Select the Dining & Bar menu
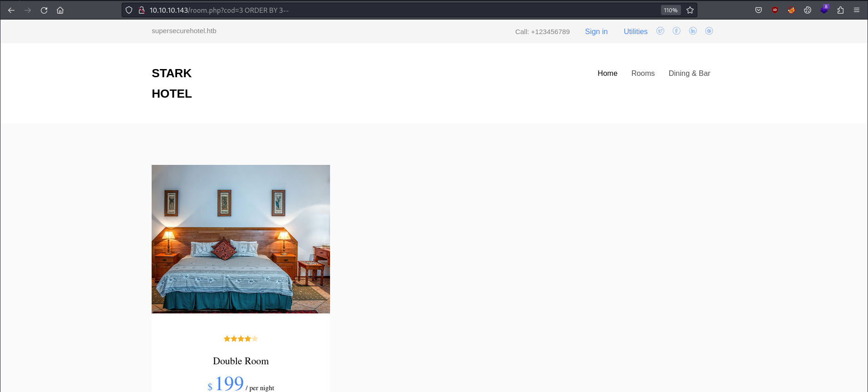The height and width of the screenshot is (392, 868). [x=689, y=73]
